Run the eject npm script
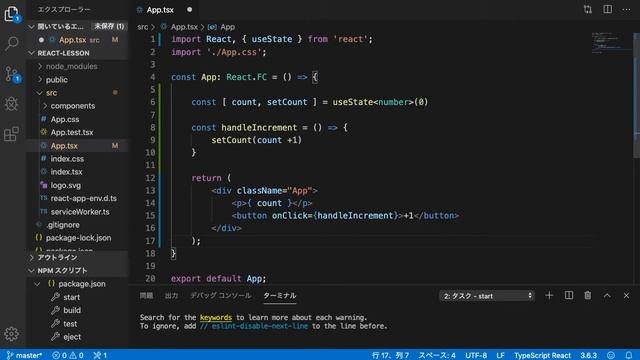Image resolution: width=640 pixels, height=360 pixels. coord(72,337)
